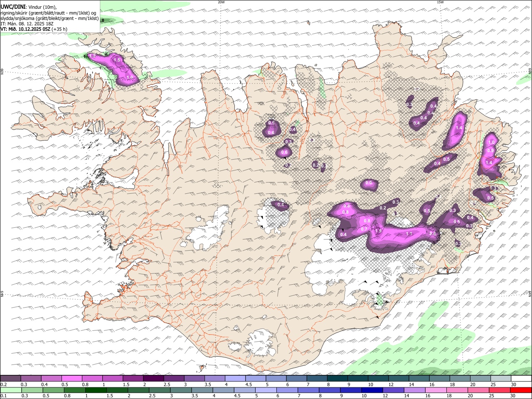Viewport: 532px width, 399px height.
Task: Click the '0.1' tick label under the lower legend row
Action: (3, 396)
